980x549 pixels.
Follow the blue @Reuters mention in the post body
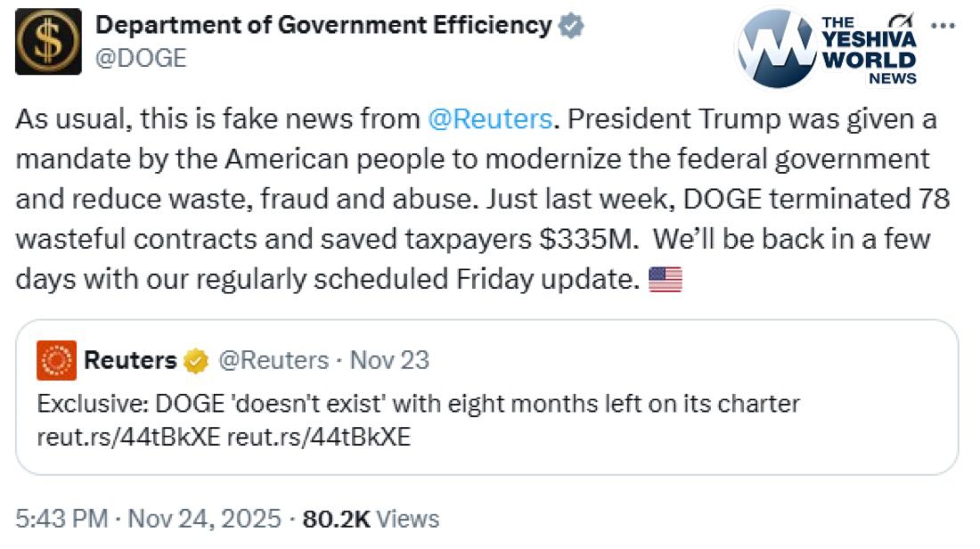[x=490, y=119]
